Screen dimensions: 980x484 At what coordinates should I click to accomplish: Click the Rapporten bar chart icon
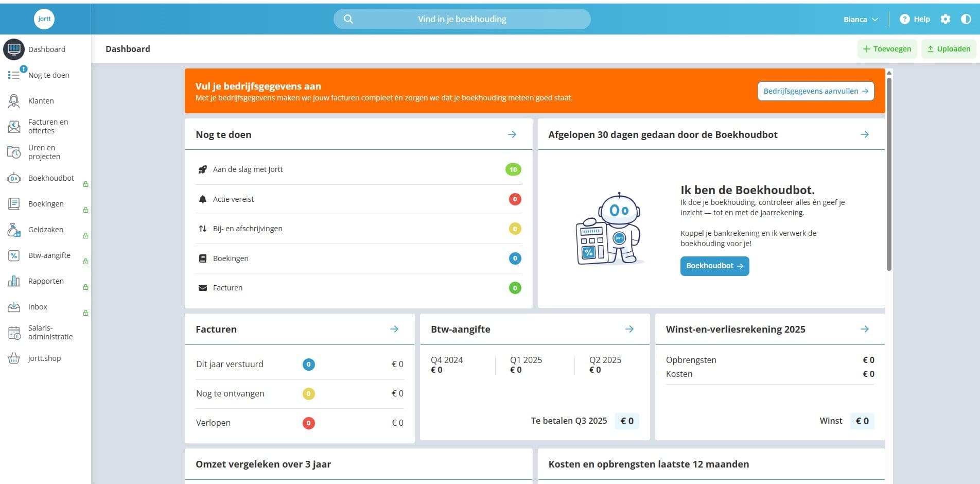pyautogui.click(x=14, y=281)
